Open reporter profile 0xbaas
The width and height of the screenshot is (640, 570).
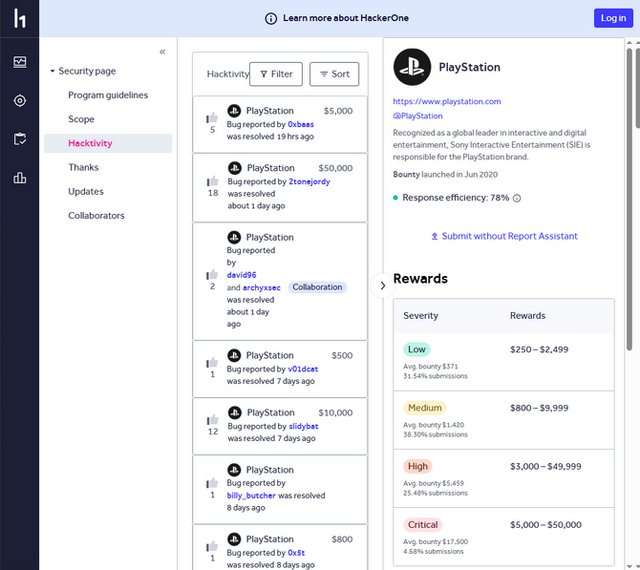click(x=301, y=124)
